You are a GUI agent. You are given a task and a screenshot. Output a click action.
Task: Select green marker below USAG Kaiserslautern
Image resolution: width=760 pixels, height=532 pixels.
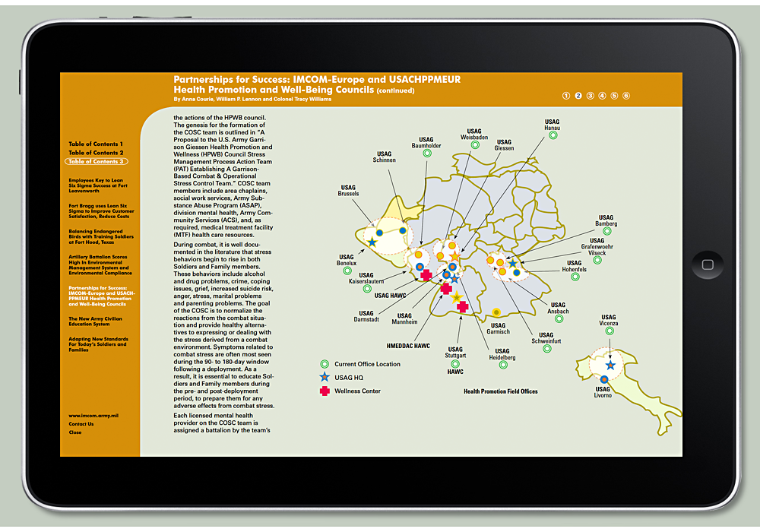(x=367, y=289)
